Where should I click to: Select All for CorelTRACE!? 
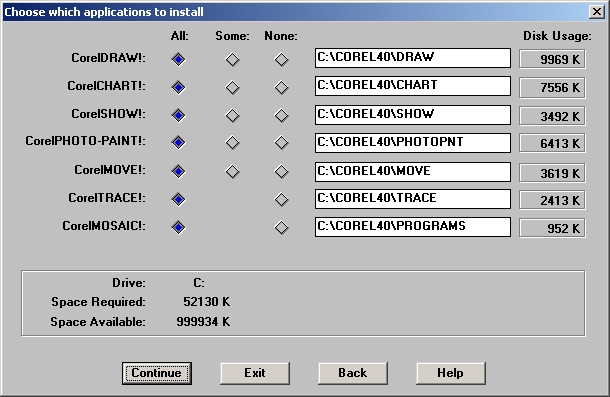179,200
